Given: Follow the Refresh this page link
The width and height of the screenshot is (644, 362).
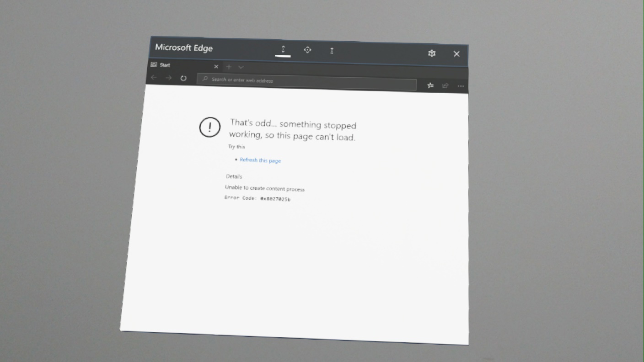Looking at the screenshot, I should pos(260,160).
